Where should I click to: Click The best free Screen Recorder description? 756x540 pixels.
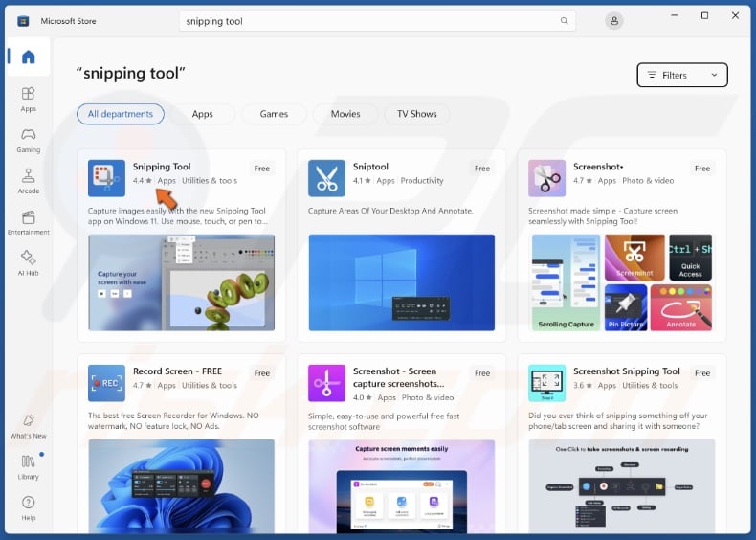tap(173, 421)
